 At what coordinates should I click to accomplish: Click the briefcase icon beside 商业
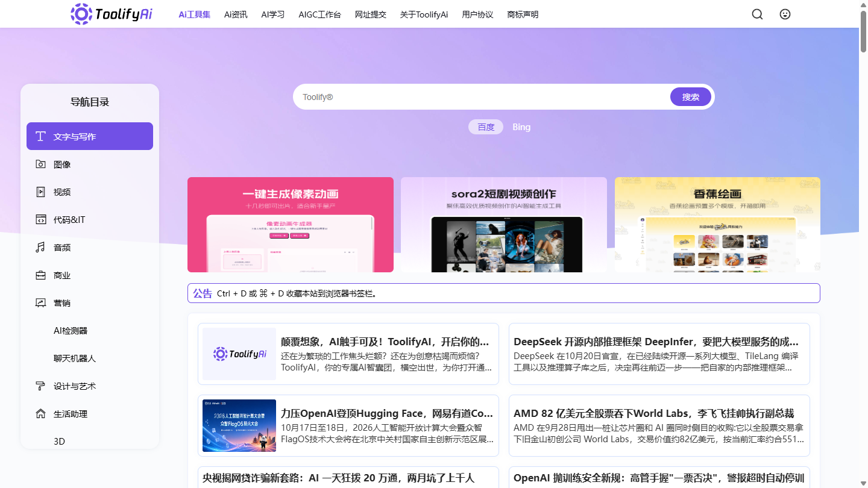click(40, 275)
